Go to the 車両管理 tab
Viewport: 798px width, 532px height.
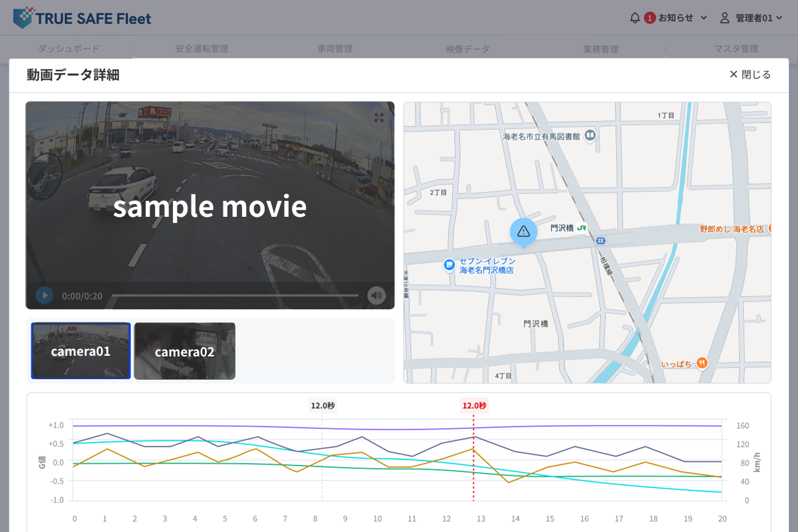click(x=334, y=49)
